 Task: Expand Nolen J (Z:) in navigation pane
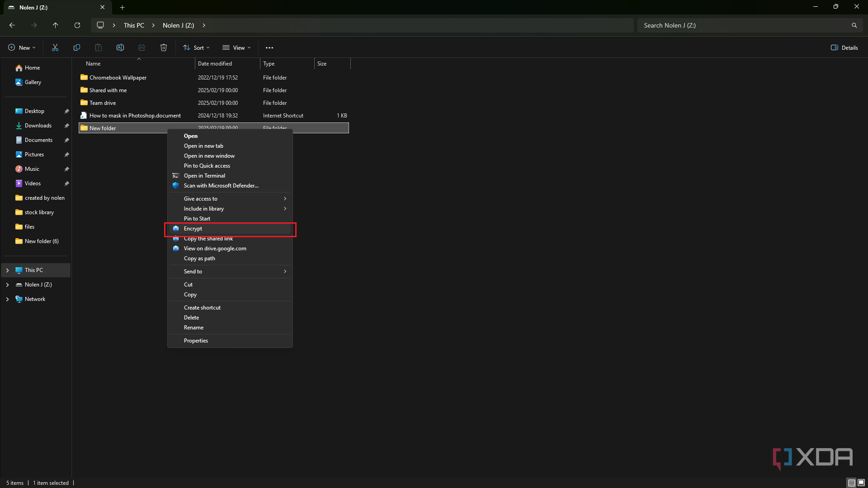7,285
